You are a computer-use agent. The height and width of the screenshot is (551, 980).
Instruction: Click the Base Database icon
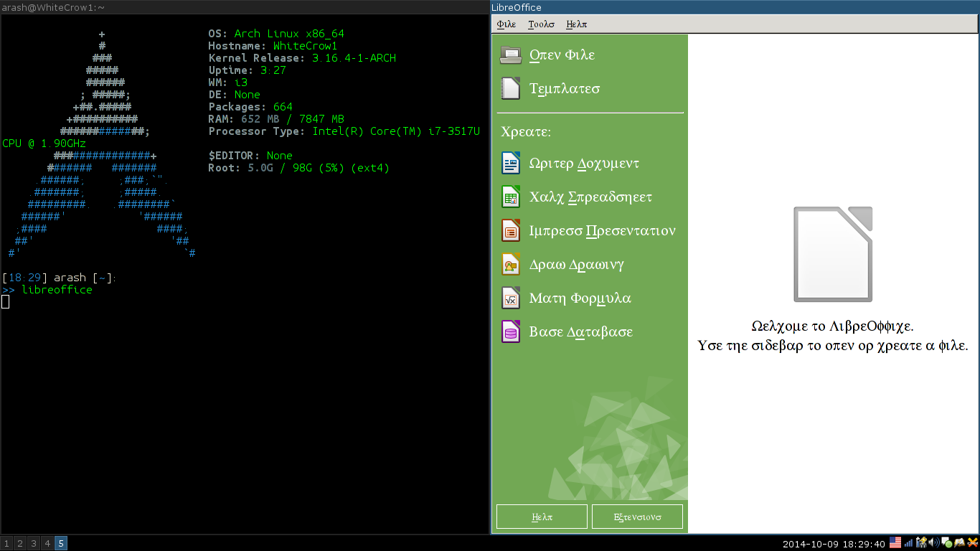[x=511, y=331]
